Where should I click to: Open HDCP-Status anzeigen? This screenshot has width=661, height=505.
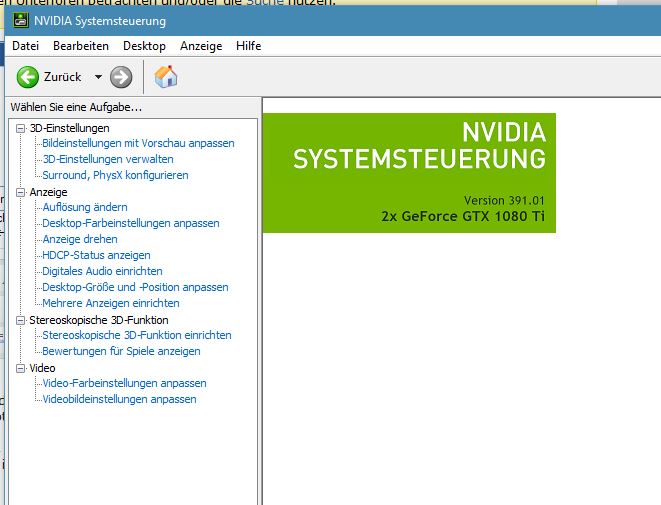point(96,255)
